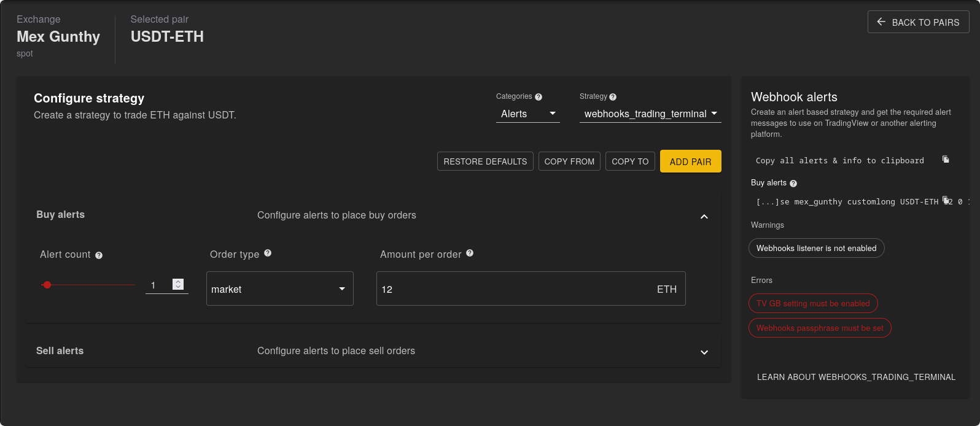Viewport: 980px width, 426px height.
Task: Click the 'Webhook alerts' heading
Action: (794, 97)
